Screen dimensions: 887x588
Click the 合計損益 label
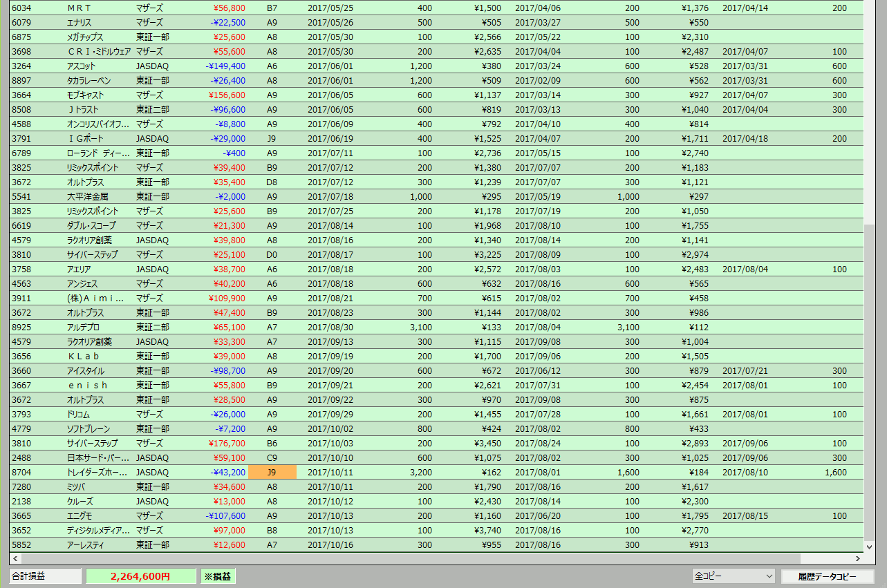(46, 576)
